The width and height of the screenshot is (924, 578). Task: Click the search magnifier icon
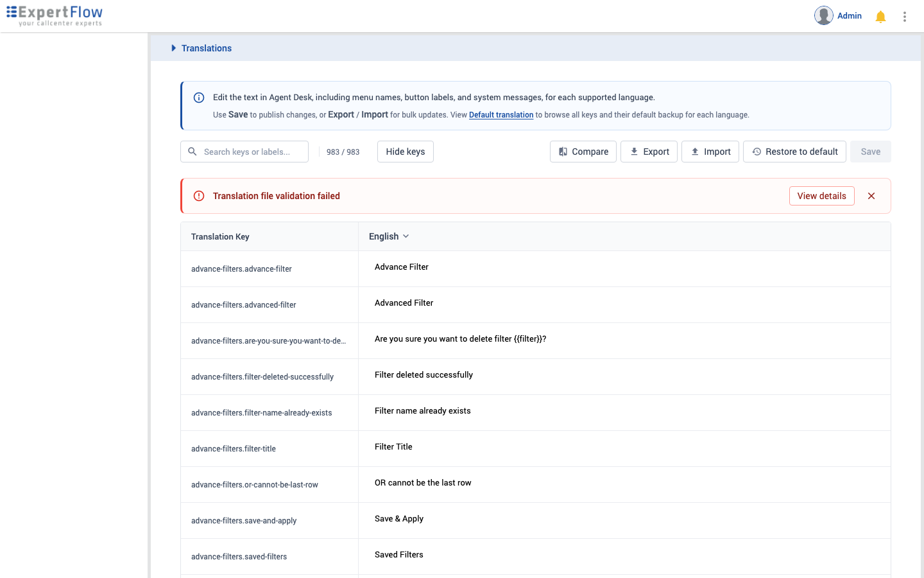point(193,152)
